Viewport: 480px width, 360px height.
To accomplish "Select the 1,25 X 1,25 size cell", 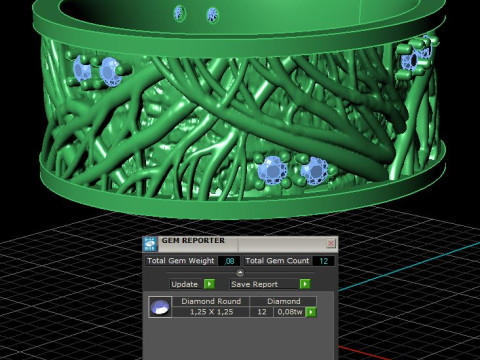I will point(211,312).
